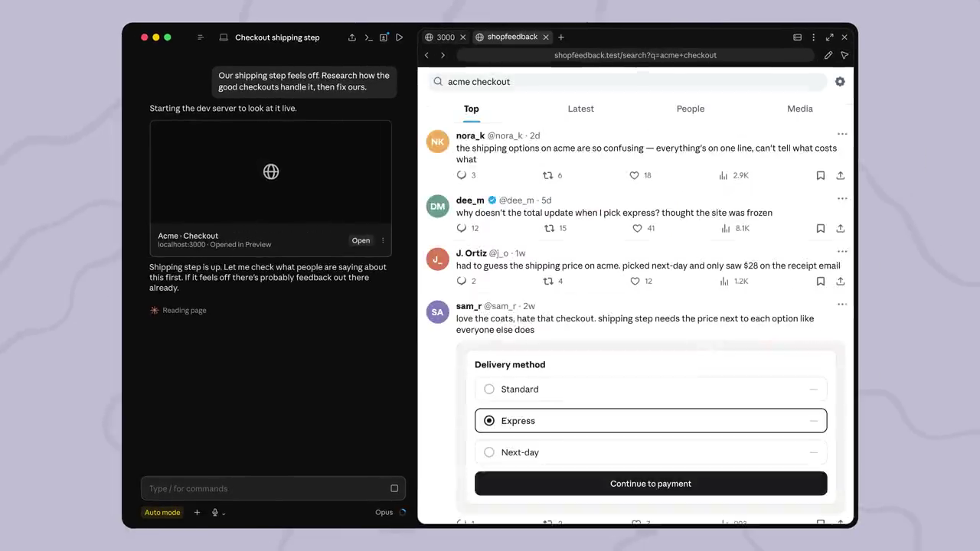
Task: Close the shopfeedback tab
Action: click(546, 37)
